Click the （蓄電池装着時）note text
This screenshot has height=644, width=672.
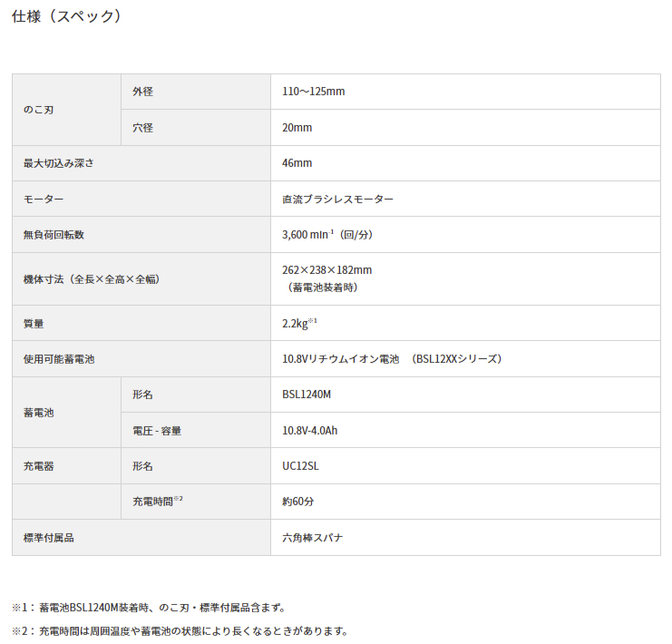pos(323,288)
